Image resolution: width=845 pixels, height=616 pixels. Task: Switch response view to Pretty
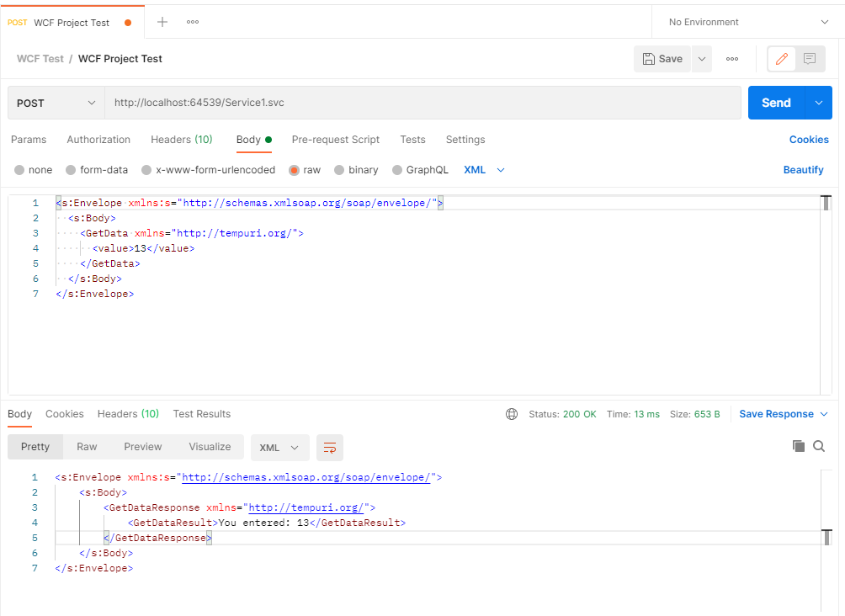[x=35, y=447]
